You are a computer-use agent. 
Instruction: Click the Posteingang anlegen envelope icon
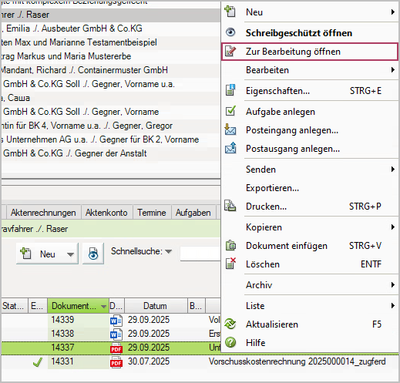pos(230,129)
